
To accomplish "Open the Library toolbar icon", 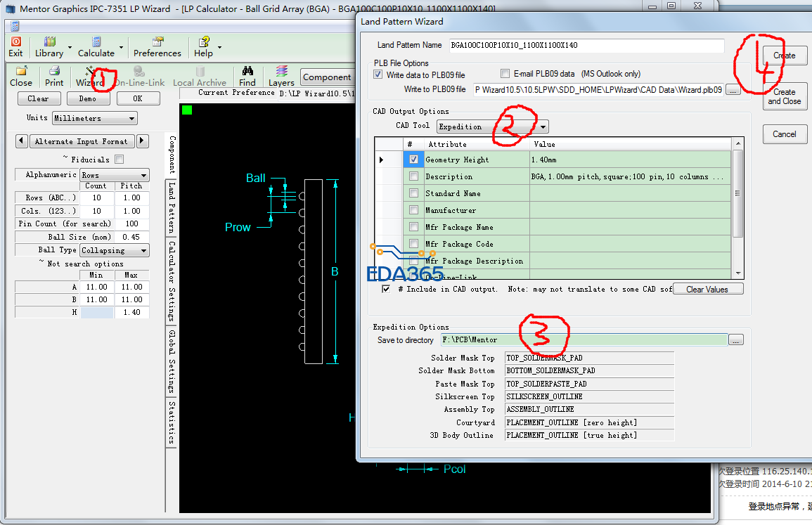I will coord(49,46).
